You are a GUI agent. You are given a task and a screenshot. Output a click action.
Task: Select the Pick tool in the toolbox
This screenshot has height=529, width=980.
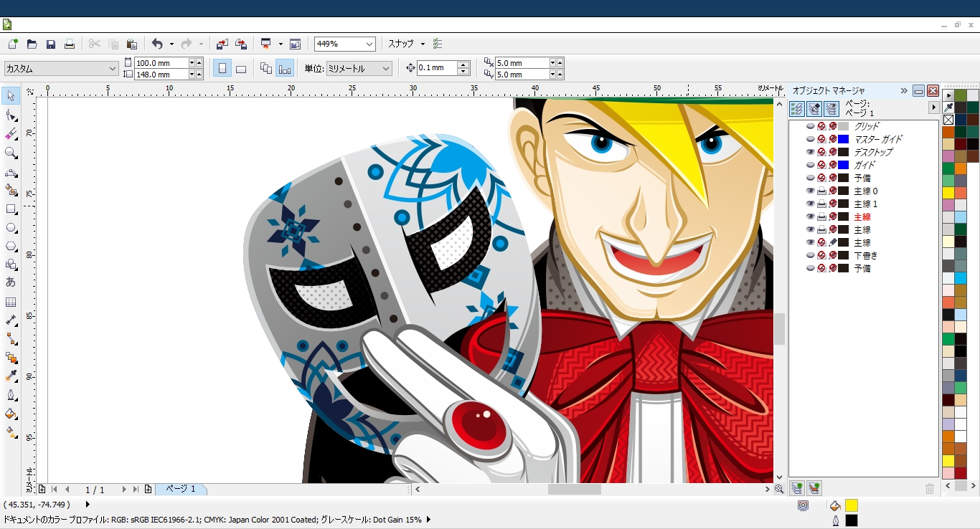(11, 96)
